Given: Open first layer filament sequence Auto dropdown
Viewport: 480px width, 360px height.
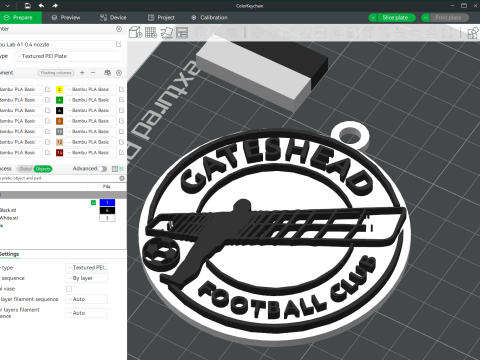Looking at the screenshot, I should tap(87, 299).
